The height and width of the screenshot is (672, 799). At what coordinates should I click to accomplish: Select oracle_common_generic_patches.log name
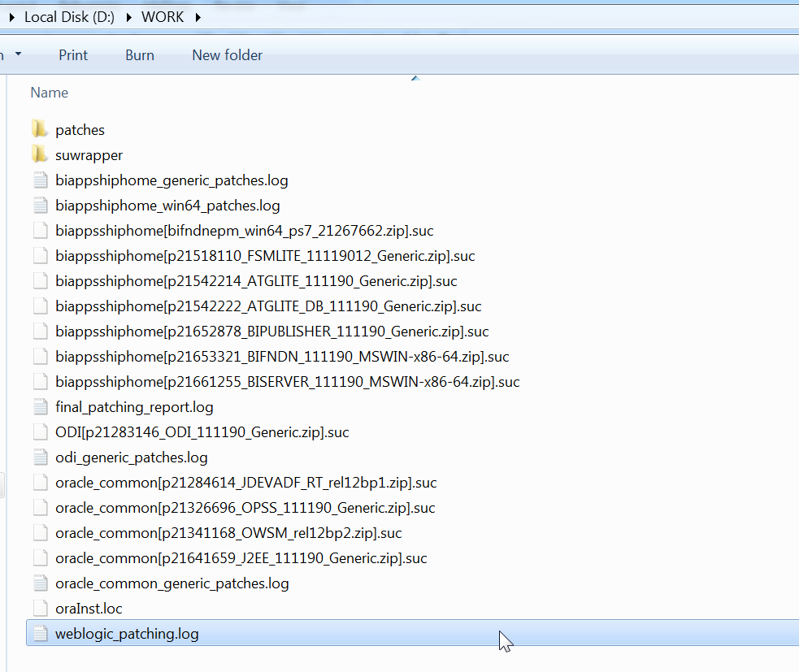point(172,583)
